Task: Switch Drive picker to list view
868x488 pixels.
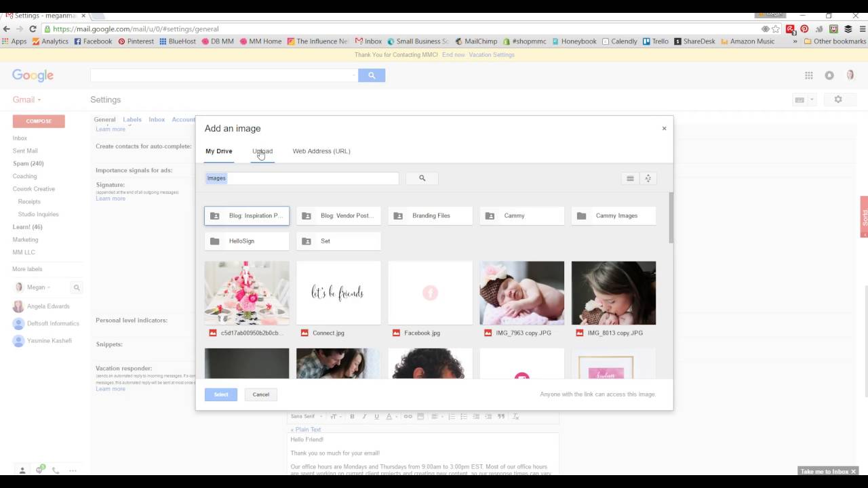Action: (x=630, y=178)
